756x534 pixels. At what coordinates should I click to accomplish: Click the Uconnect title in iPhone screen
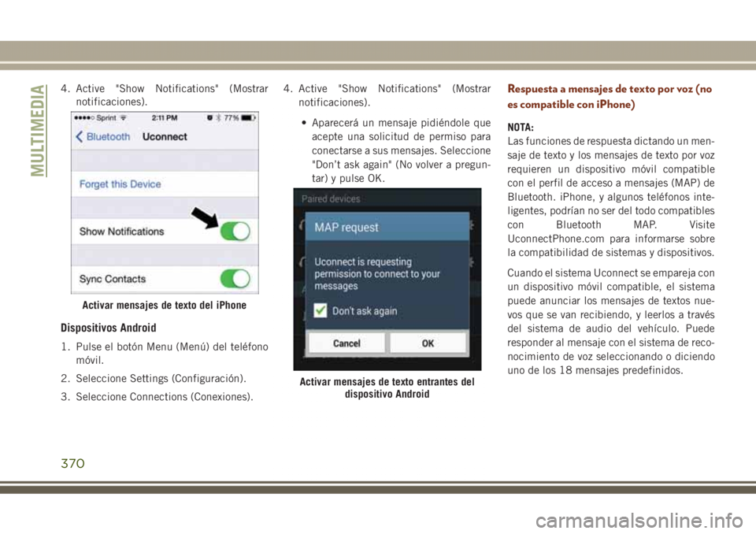pos(165,136)
